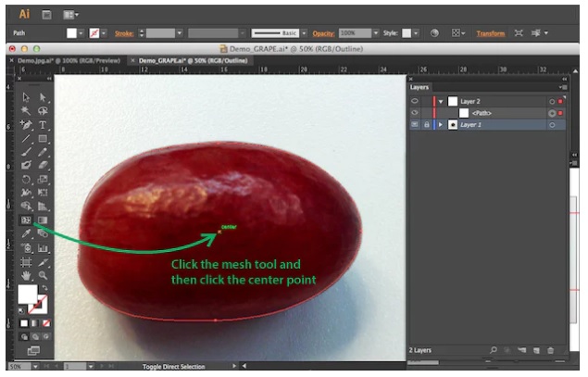
Task: Switch to Demo.jpg.ai document tab
Action: click(x=69, y=60)
